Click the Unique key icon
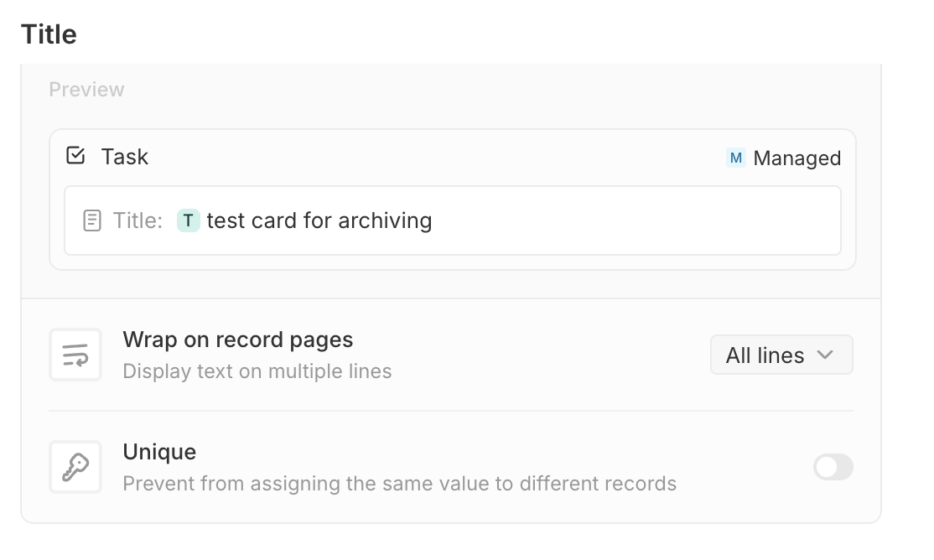The width and height of the screenshot is (934, 560). click(75, 467)
